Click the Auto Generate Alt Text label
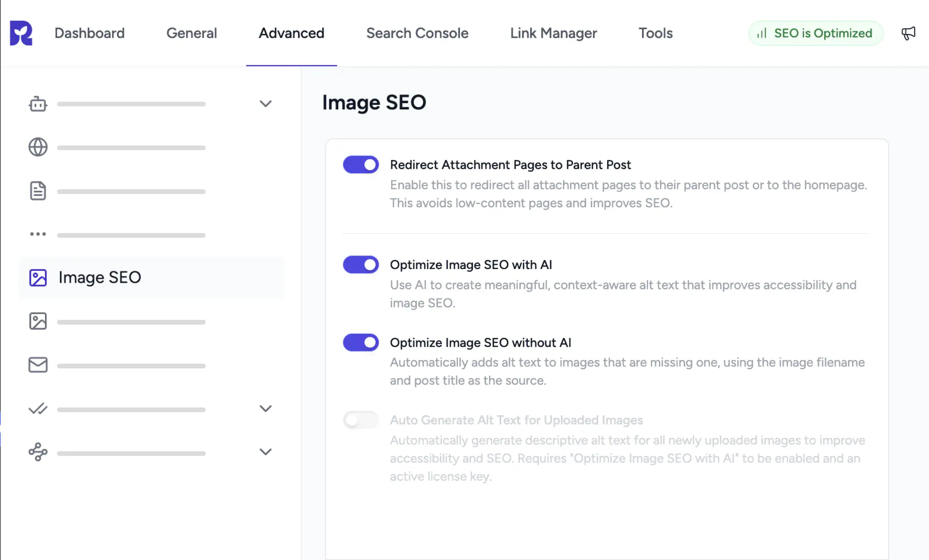Screen dimensions: 929x560 click(516, 420)
